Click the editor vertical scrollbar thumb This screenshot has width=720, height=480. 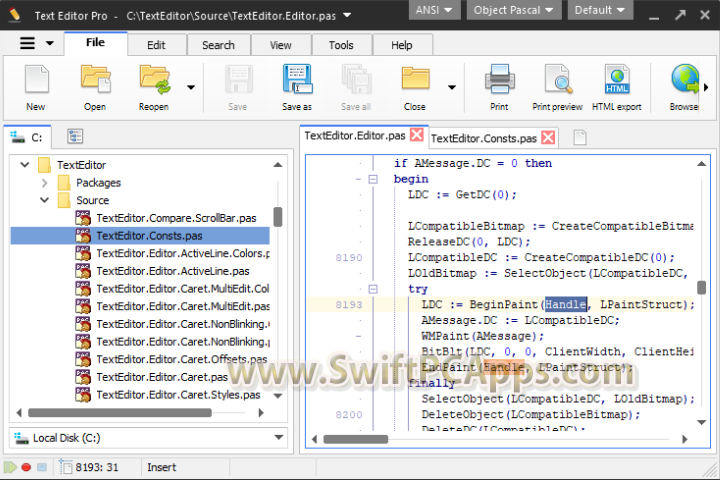point(701,288)
